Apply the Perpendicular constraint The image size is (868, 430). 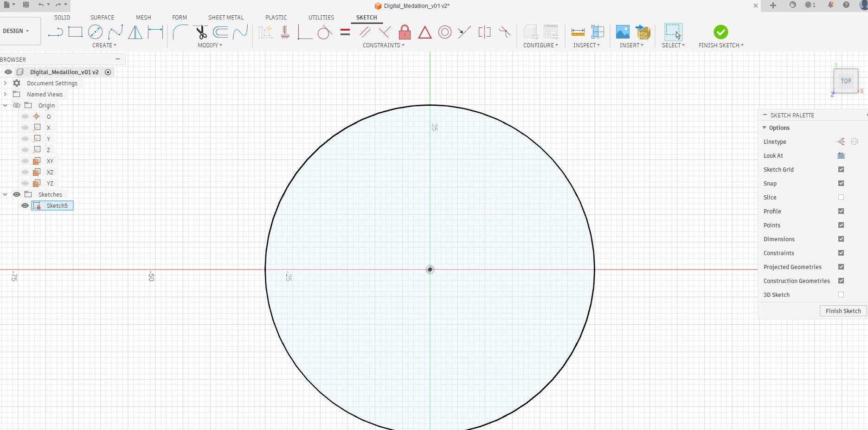pos(385,32)
